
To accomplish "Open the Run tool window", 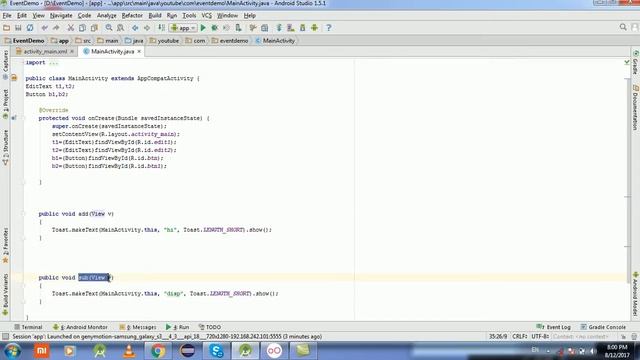I will point(177,327).
